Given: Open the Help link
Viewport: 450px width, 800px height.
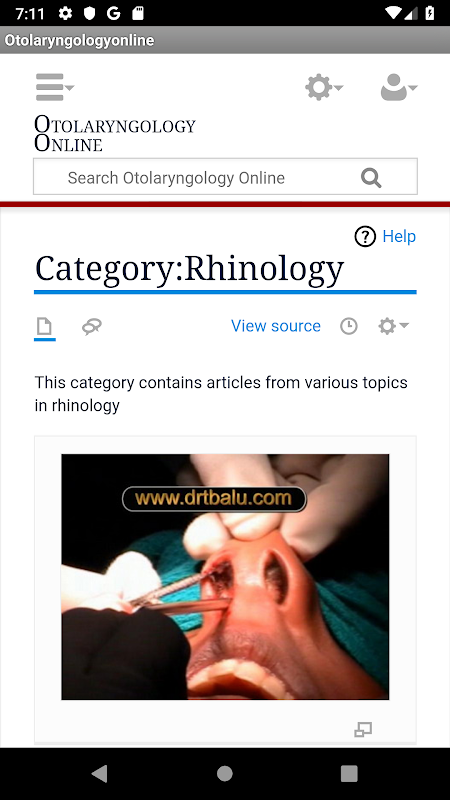Looking at the screenshot, I should [399, 236].
